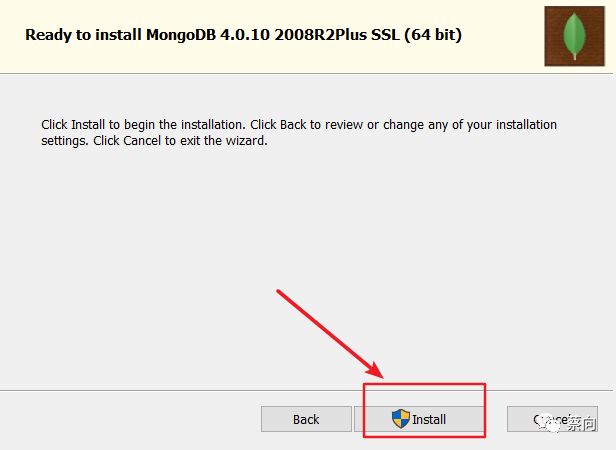Click the divider line below the header
Image resolution: width=616 pixels, height=450 pixels.
click(x=306, y=73)
